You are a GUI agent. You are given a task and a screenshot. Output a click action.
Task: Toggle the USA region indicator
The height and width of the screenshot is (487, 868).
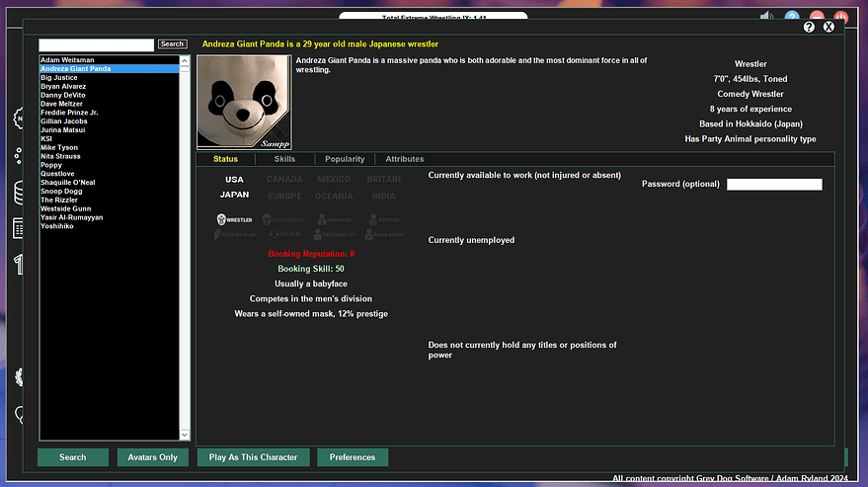(x=234, y=180)
